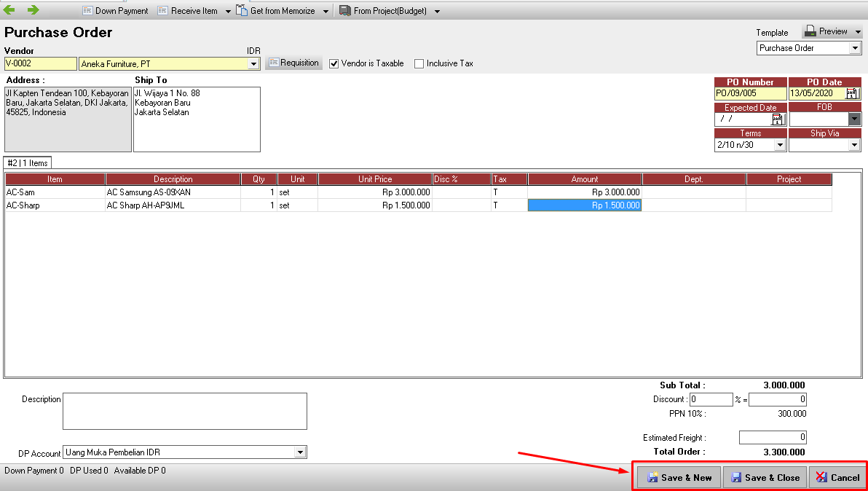Open the Expected Date calendar icon

tap(778, 119)
